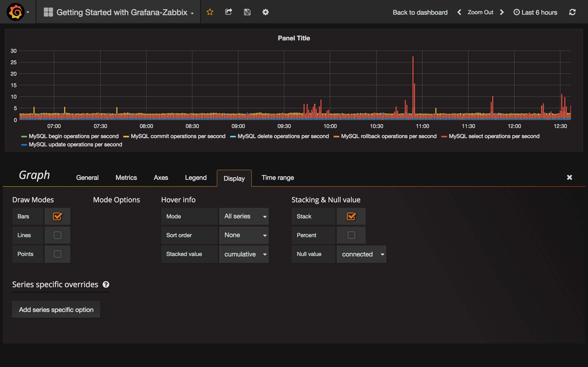Open dashboard settings gear icon
This screenshot has width=588, height=367.
tap(265, 12)
